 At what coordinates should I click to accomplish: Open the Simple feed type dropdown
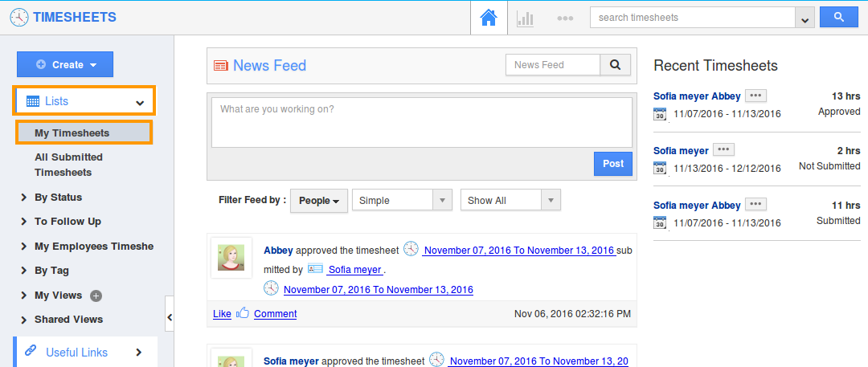pos(402,201)
